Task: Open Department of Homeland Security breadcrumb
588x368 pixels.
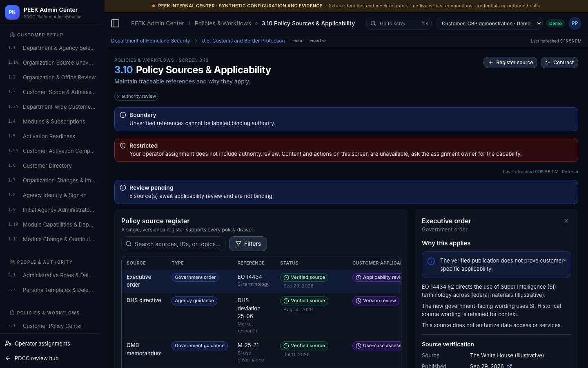Action: click(150, 40)
